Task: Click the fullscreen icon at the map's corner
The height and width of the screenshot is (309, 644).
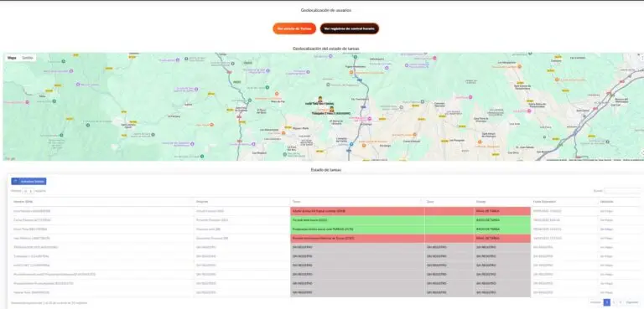Action: click(x=641, y=59)
